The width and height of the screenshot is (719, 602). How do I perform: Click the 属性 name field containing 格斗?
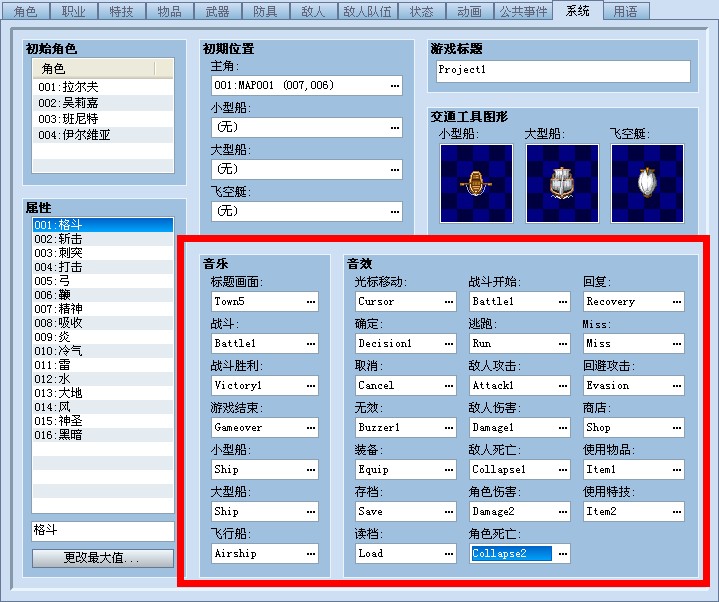pos(103,531)
